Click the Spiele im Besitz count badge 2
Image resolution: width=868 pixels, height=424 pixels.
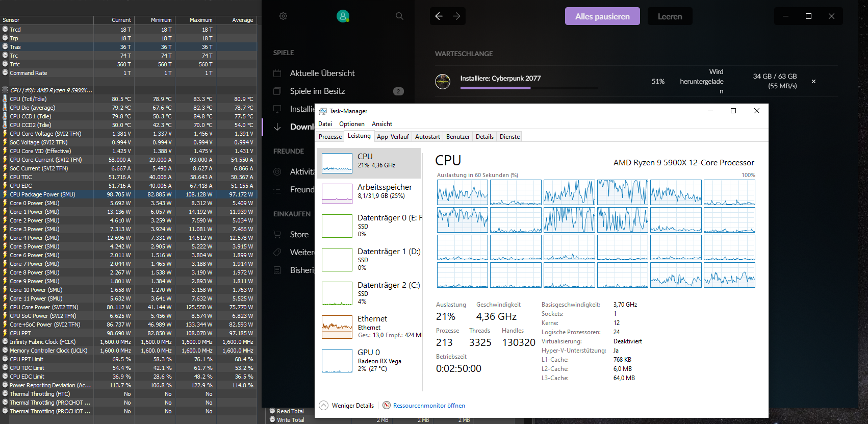tap(399, 91)
